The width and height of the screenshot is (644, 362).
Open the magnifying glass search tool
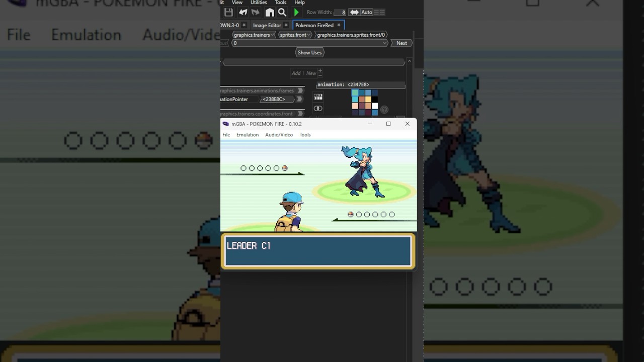(282, 12)
